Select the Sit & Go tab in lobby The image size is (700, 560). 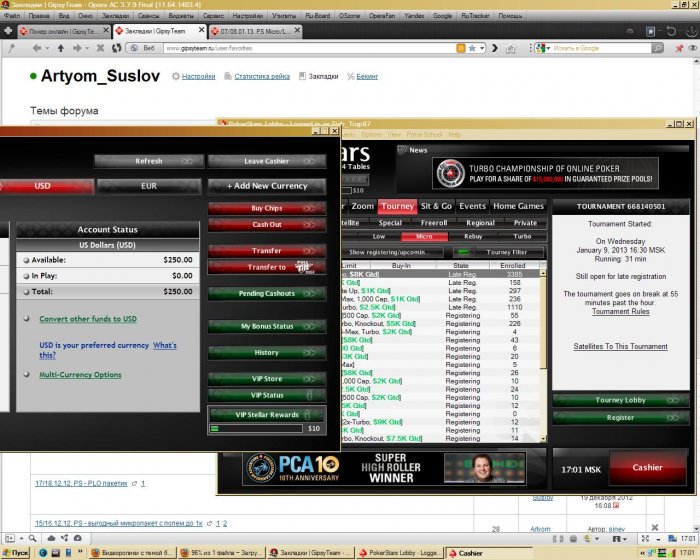(436, 206)
